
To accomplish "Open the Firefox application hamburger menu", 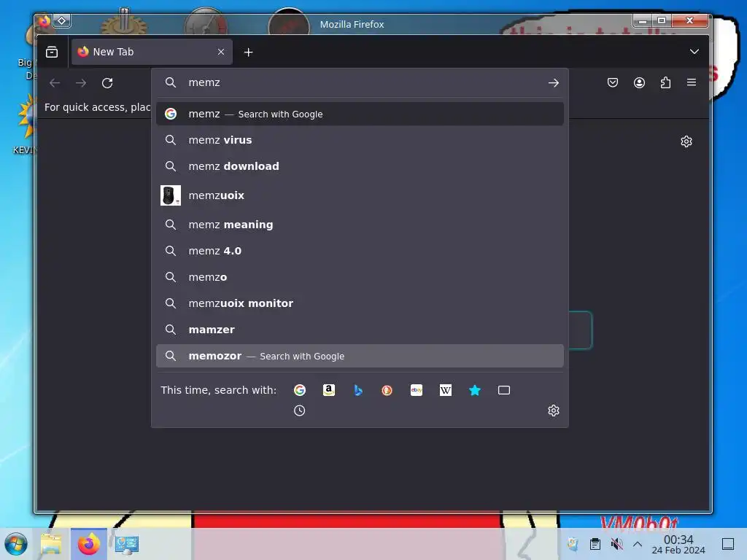I will point(692,82).
